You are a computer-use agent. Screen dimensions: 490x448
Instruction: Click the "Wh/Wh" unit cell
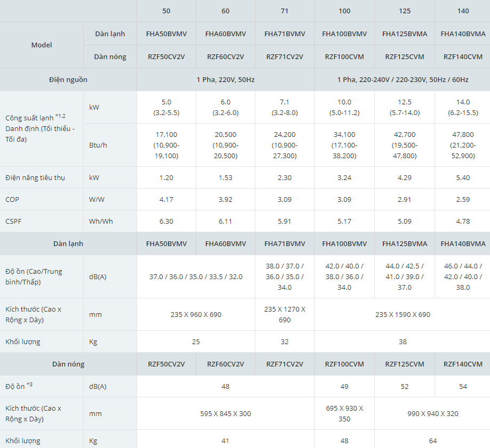[110, 222]
